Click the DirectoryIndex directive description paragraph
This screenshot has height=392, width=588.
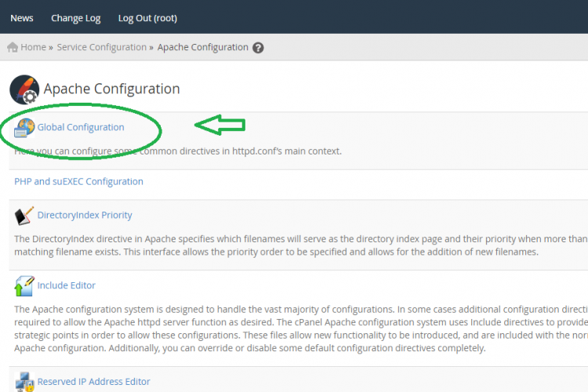[x=301, y=245]
